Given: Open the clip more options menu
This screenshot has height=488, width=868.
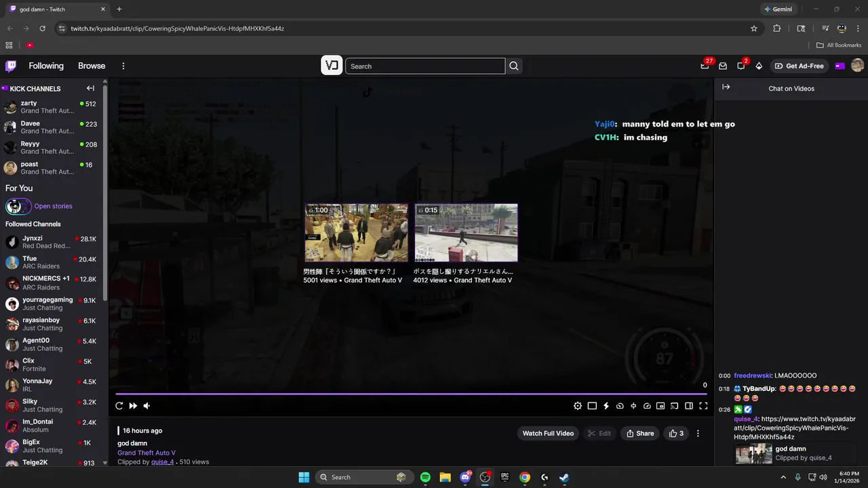Looking at the screenshot, I should click(698, 433).
